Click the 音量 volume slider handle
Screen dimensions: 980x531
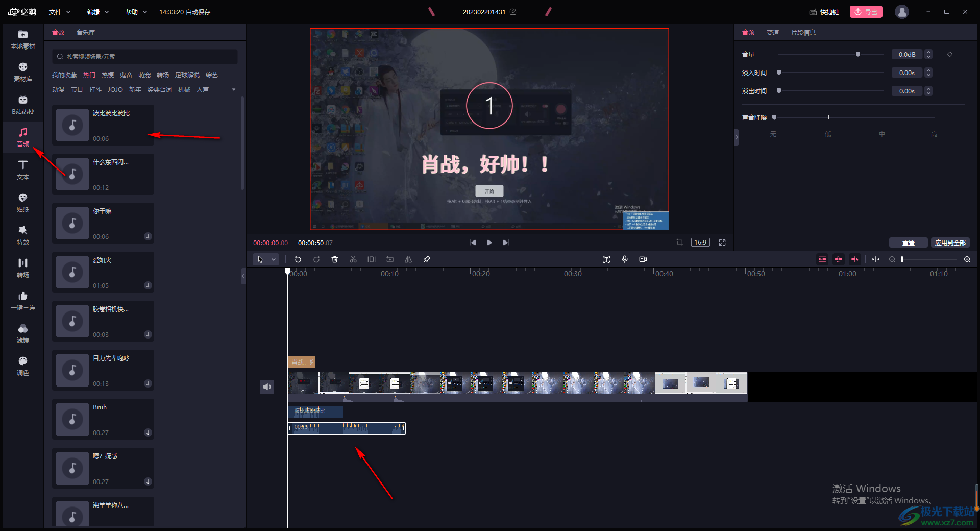point(858,54)
